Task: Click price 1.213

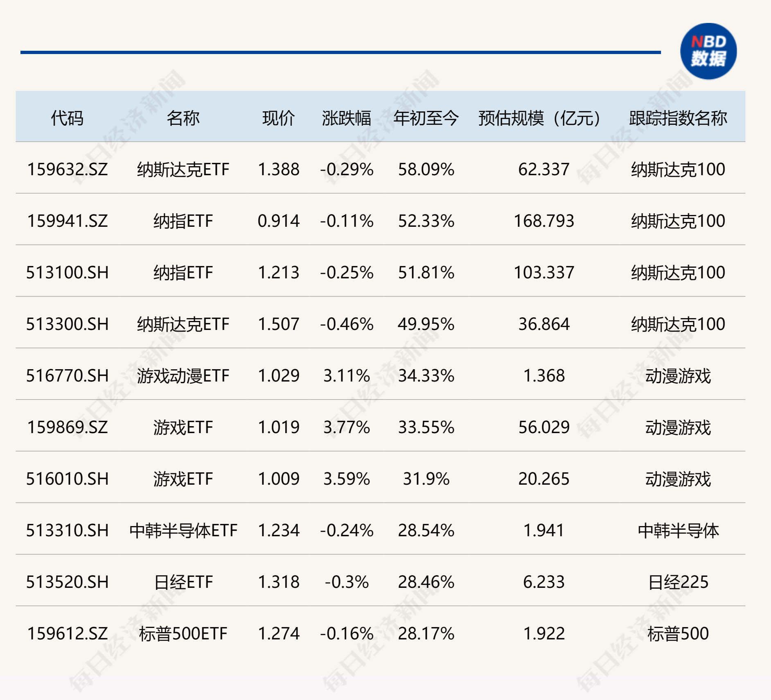Action: pos(279,273)
